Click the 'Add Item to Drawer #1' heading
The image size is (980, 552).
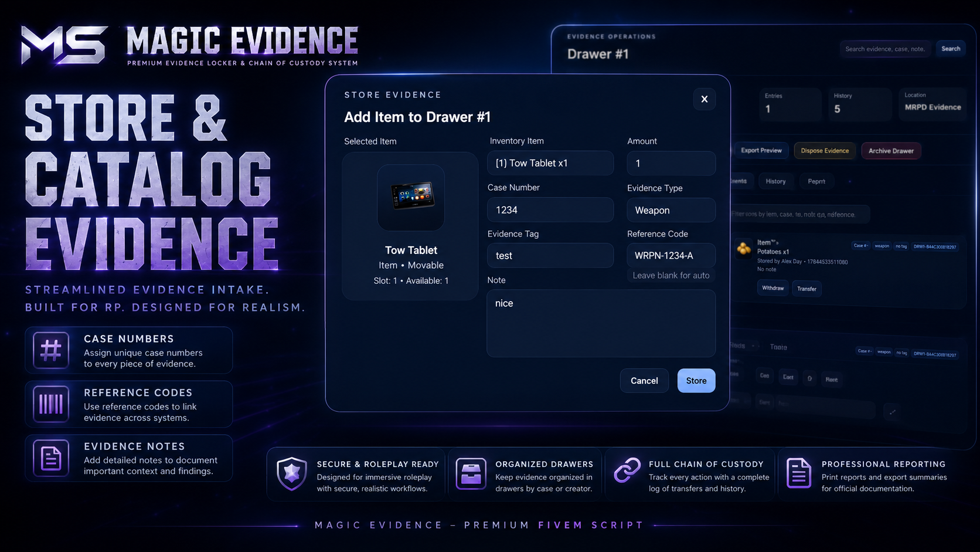417,117
